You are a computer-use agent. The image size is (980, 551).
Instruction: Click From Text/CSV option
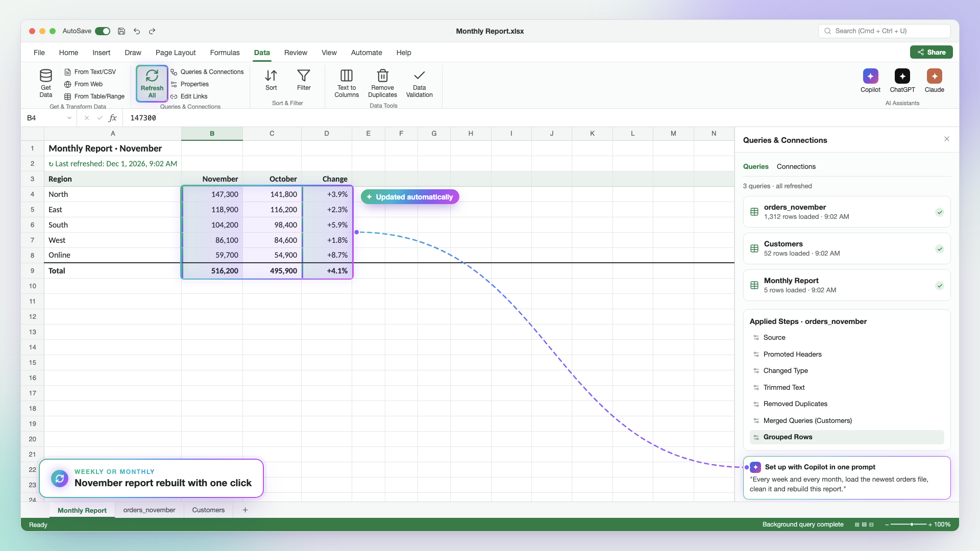[x=90, y=72]
